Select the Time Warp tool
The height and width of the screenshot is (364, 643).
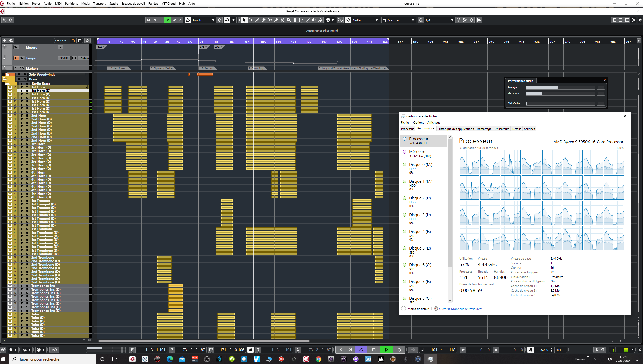tap(301, 20)
